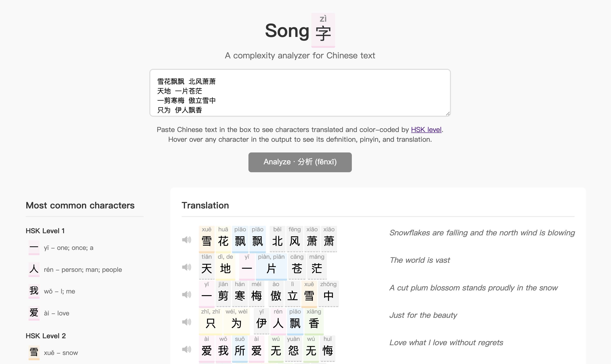The width and height of the screenshot is (611, 364).
Task: Select the 人 character in the sidebar
Action: tap(34, 269)
